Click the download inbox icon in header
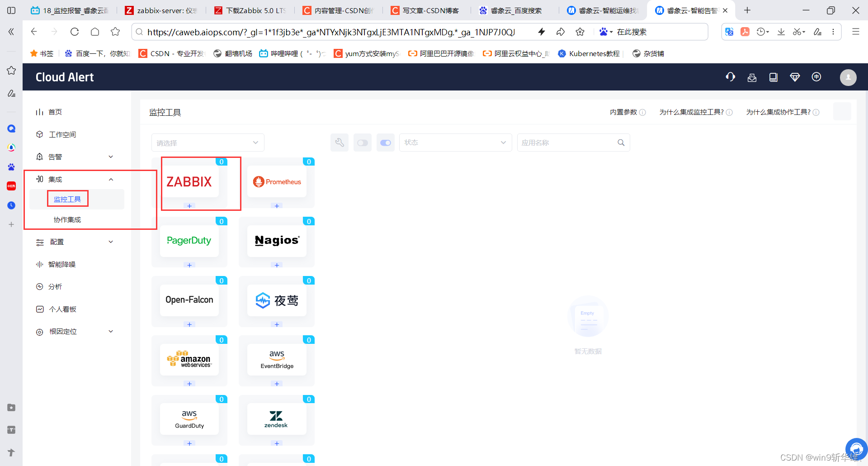 pyautogui.click(x=752, y=77)
